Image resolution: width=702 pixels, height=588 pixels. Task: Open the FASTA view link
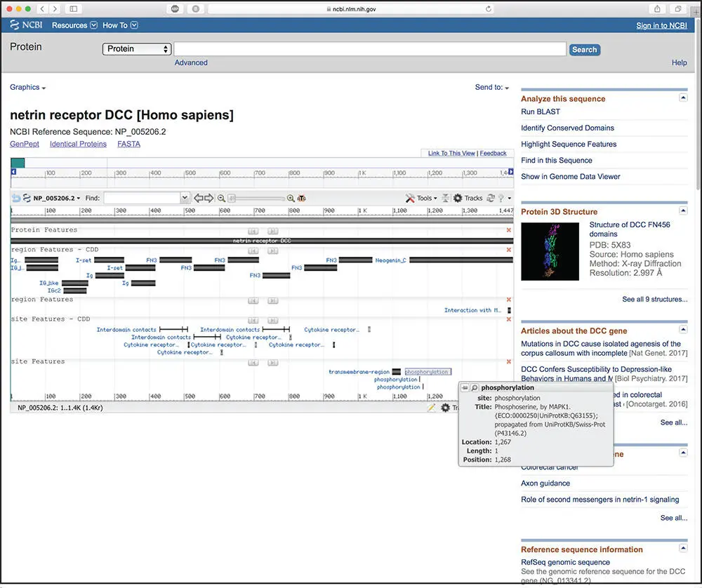click(x=129, y=144)
